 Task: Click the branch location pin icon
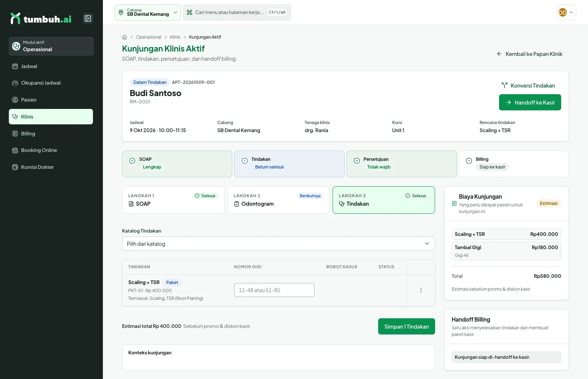[x=121, y=13]
